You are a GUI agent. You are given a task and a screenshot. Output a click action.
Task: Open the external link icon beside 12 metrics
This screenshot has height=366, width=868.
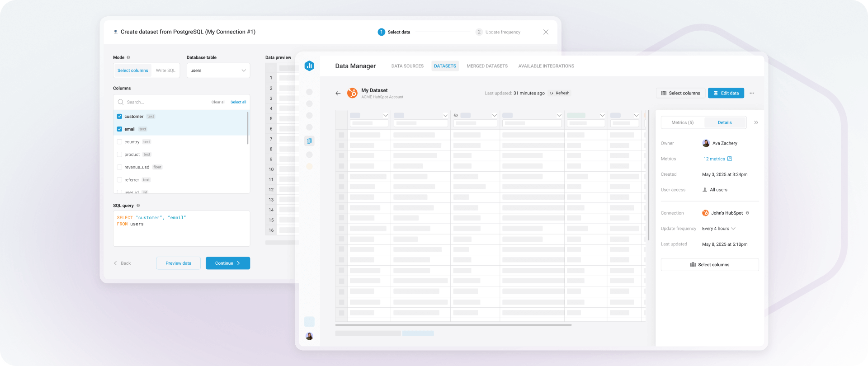(729, 159)
